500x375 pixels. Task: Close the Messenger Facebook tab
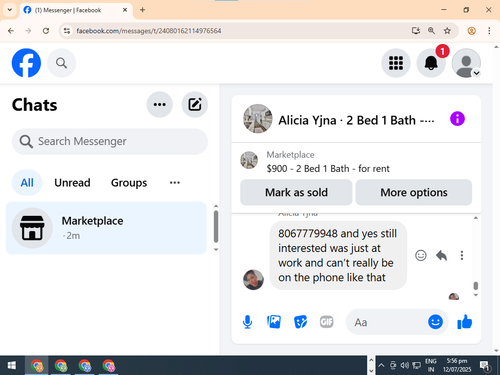click(125, 10)
